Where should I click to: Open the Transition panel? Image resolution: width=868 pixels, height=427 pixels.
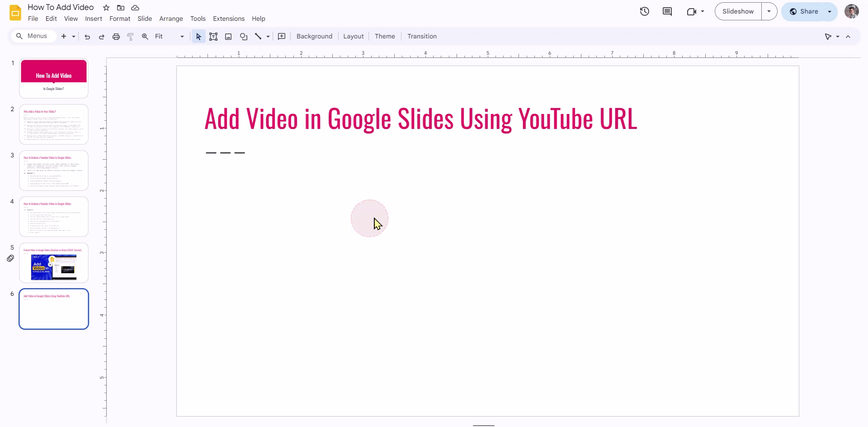pos(422,36)
